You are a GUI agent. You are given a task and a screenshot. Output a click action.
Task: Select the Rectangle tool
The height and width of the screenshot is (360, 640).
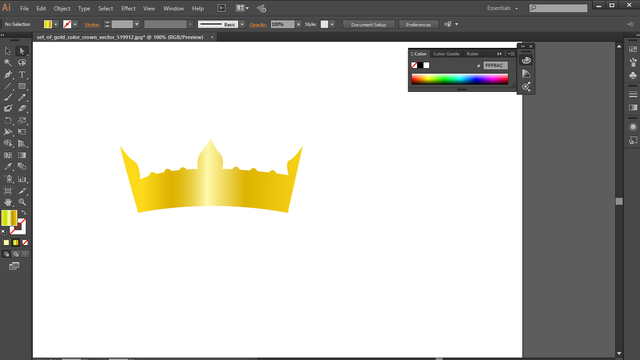point(22,86)
